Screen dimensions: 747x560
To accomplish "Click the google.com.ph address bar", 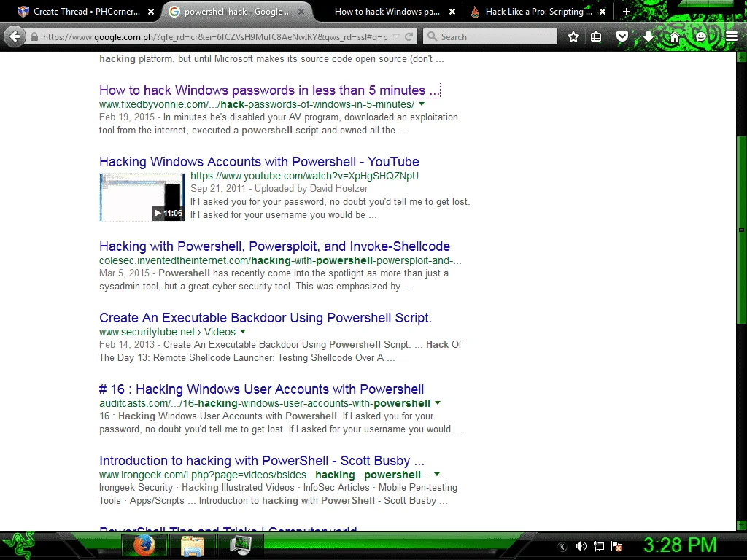I will 214,36.
